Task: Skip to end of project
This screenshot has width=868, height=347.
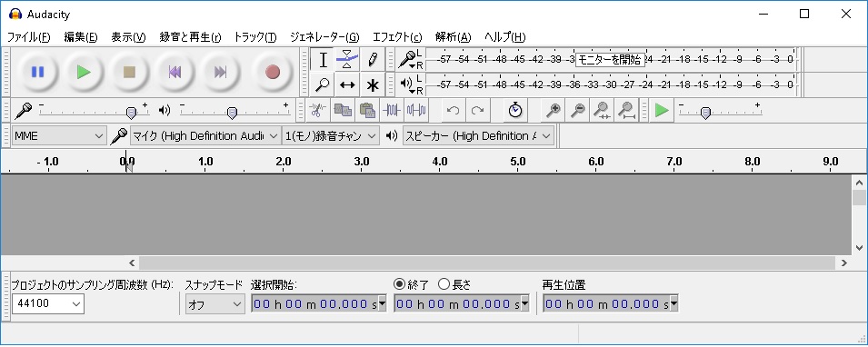Action: pos(220,72)
